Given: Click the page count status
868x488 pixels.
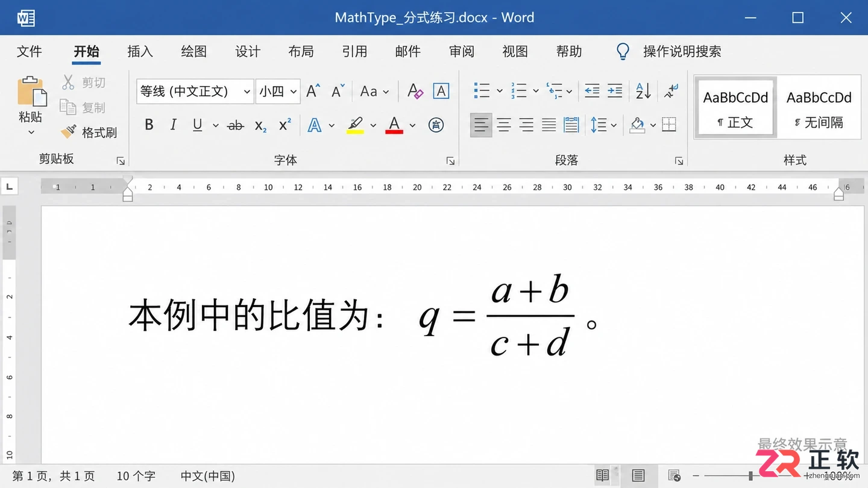Looking at the screenshot, I should point(54,476).
